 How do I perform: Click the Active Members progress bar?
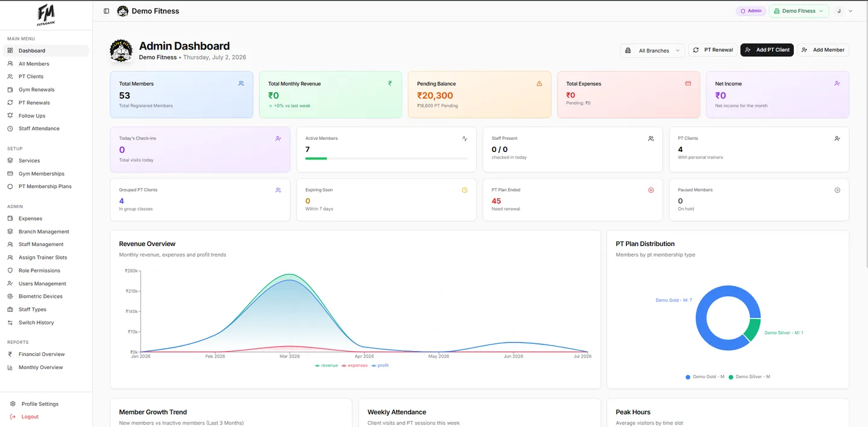tap(386, 158)
